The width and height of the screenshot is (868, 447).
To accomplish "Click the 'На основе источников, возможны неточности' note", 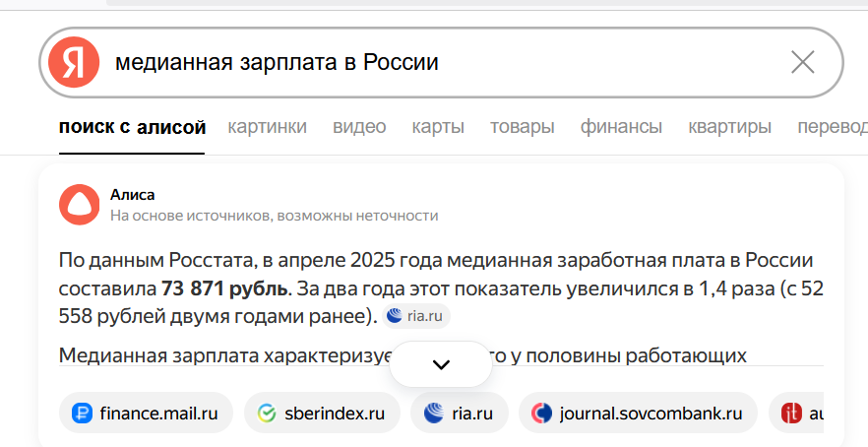I will pyautogui.click(x=274, y=216).
